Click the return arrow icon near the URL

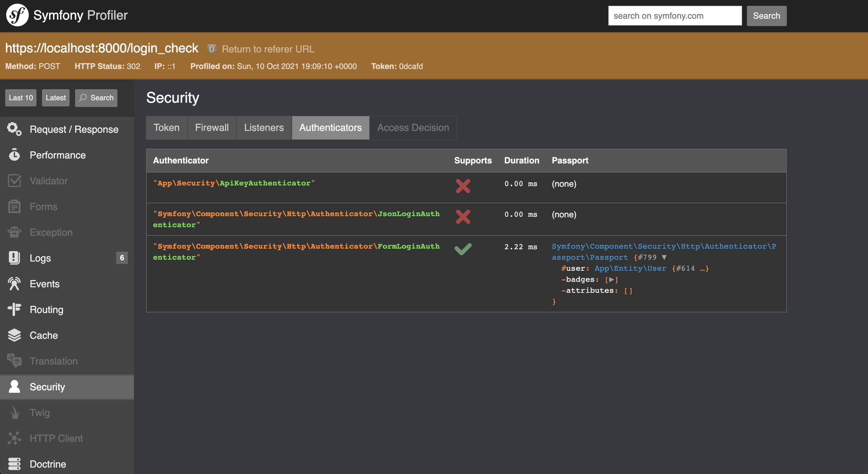click(x=211, y=49)
